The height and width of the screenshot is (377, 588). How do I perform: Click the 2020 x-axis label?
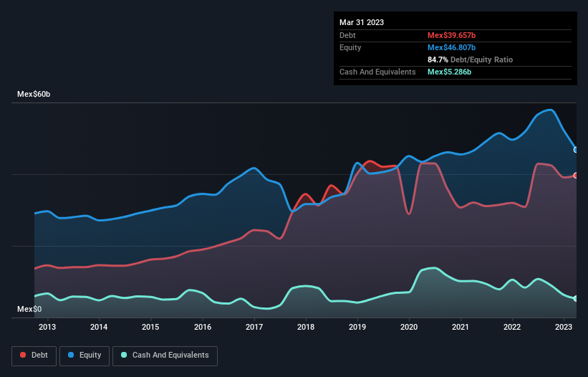click(x=409, y=327)
